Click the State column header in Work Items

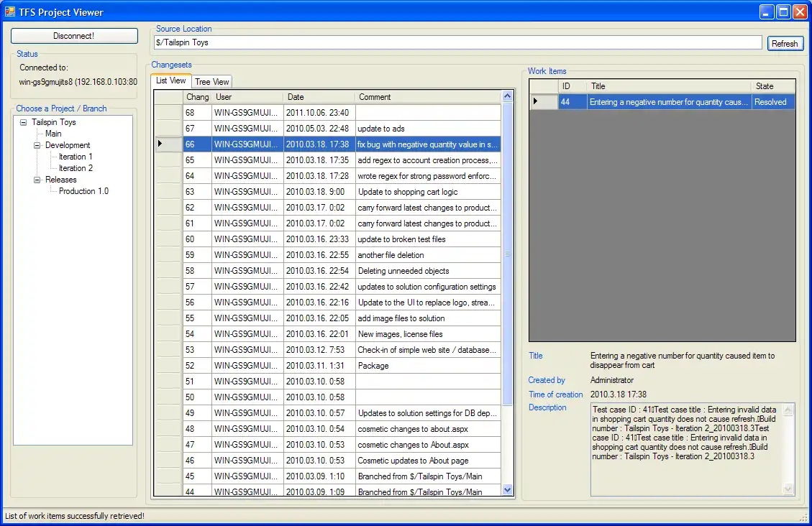coord(773,86)
